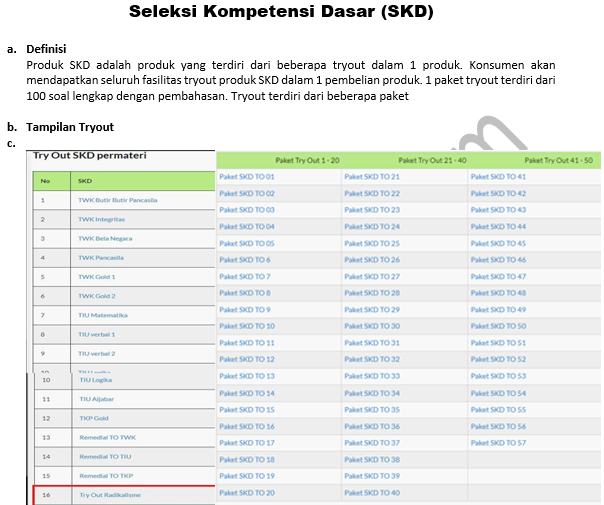The image size is (604, 505).
Task: Open Paket SKD TO 41
Action: pyautogui.click(x=497, y=177)
